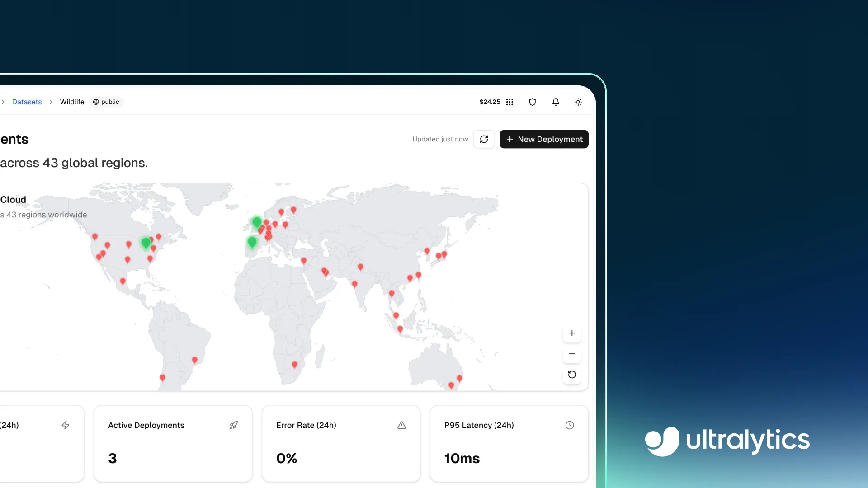Reset the map view
Screen dimensions: 868x488
pyautogui.click(x=572, y=375)
